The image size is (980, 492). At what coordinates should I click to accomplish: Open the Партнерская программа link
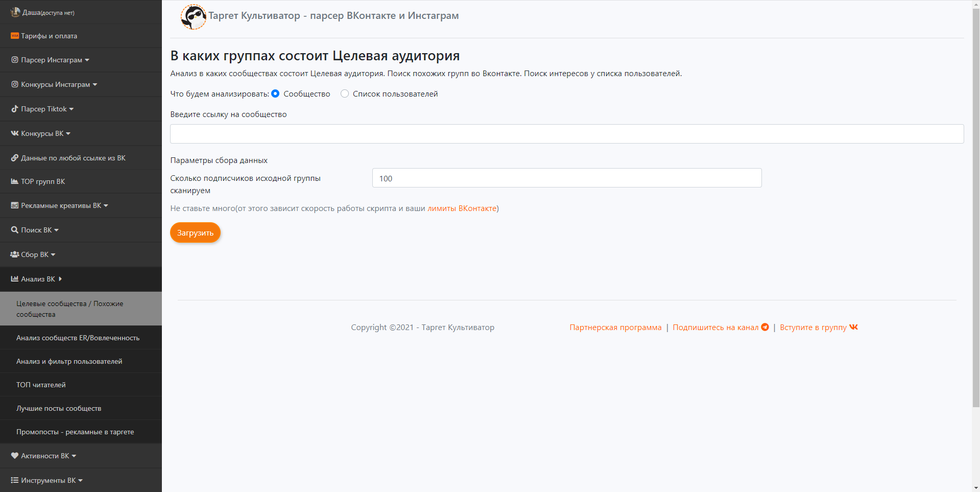coord(615,327)
